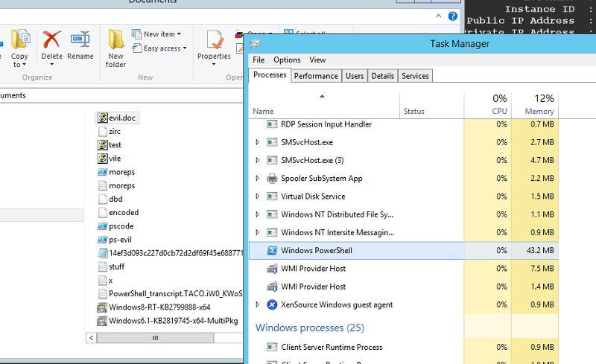
Task: Switch to the Services tab
Action: tap(415, 76)
